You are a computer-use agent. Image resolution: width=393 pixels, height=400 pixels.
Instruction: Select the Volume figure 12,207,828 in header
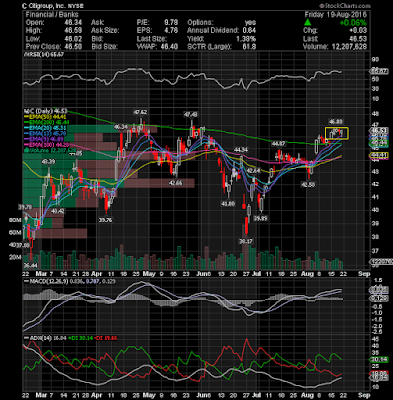(349, 47)
